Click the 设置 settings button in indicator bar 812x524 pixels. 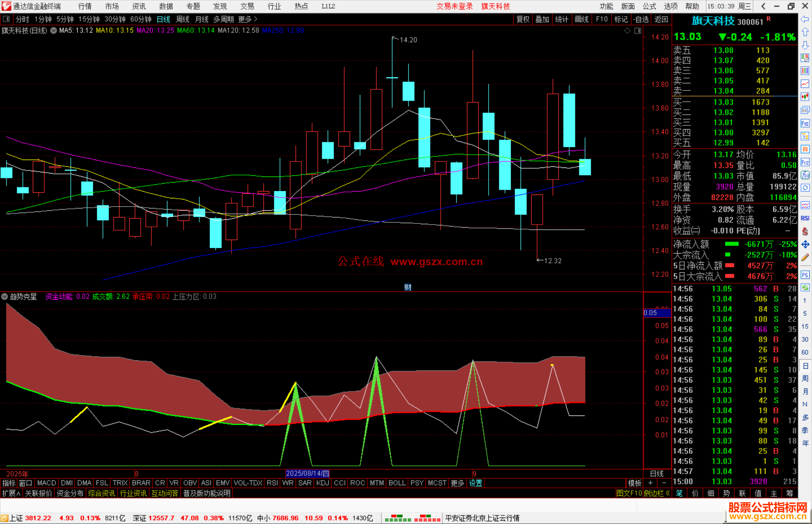(476, 483)
